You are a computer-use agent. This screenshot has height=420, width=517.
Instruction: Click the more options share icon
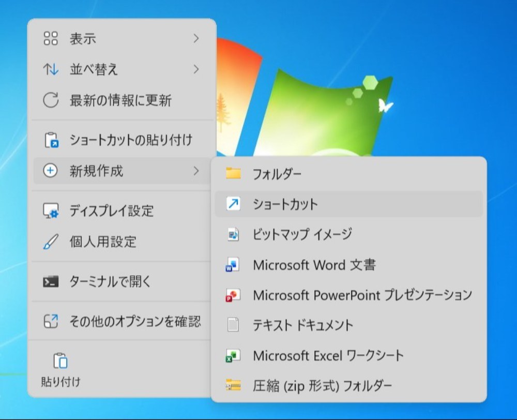[51, 321]
